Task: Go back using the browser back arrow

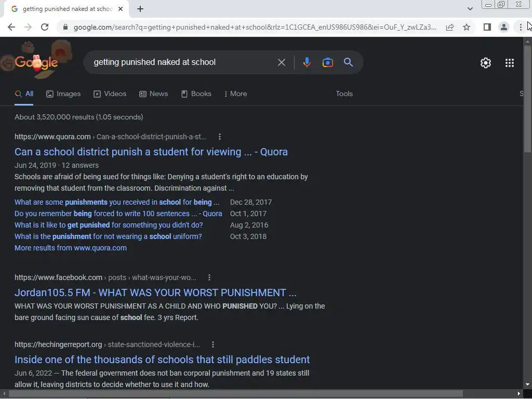Action: 11,27
